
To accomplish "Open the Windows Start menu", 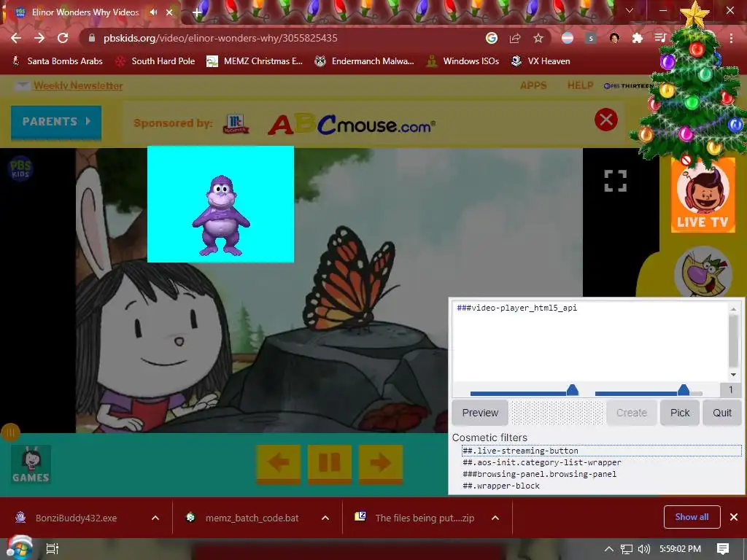I will pos(19,548).
